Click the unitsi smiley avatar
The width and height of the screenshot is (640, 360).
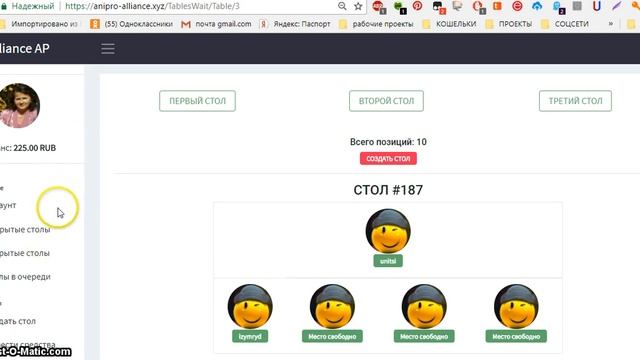tap(388, 231)
